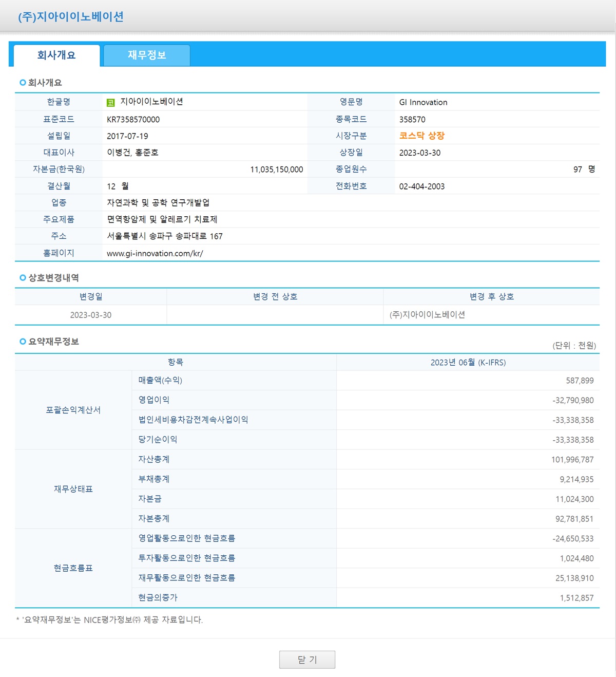Click the 투자활동으로인한 현금흐름 value 1,024,480

[x=576, y=558]
